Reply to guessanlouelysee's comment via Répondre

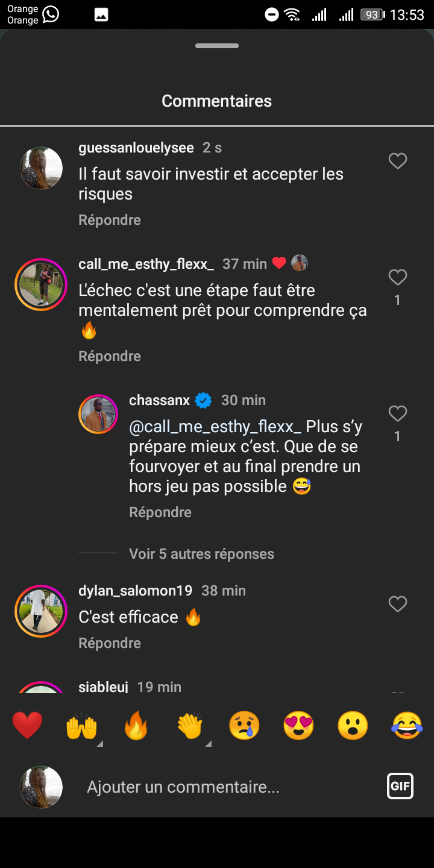coord(110,220)
